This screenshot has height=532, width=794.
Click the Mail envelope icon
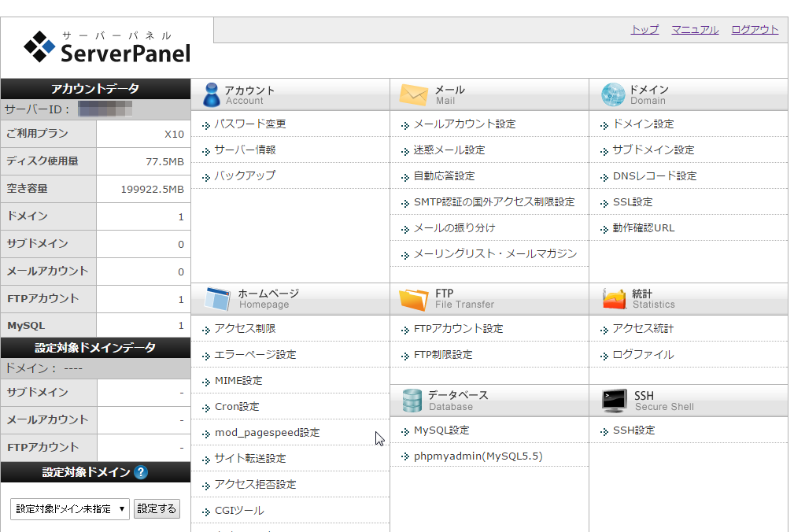coord(413,94)
